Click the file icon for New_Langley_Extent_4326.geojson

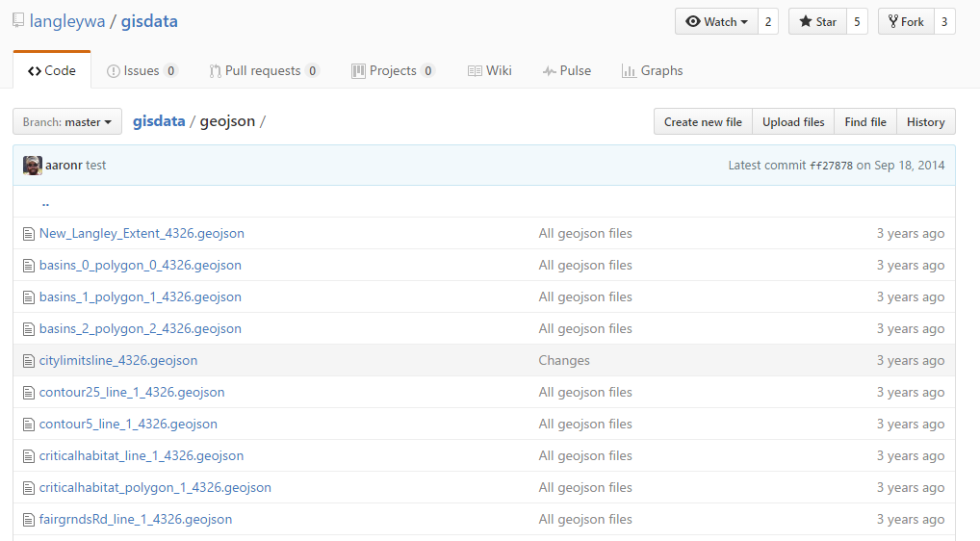coord(29,234)
